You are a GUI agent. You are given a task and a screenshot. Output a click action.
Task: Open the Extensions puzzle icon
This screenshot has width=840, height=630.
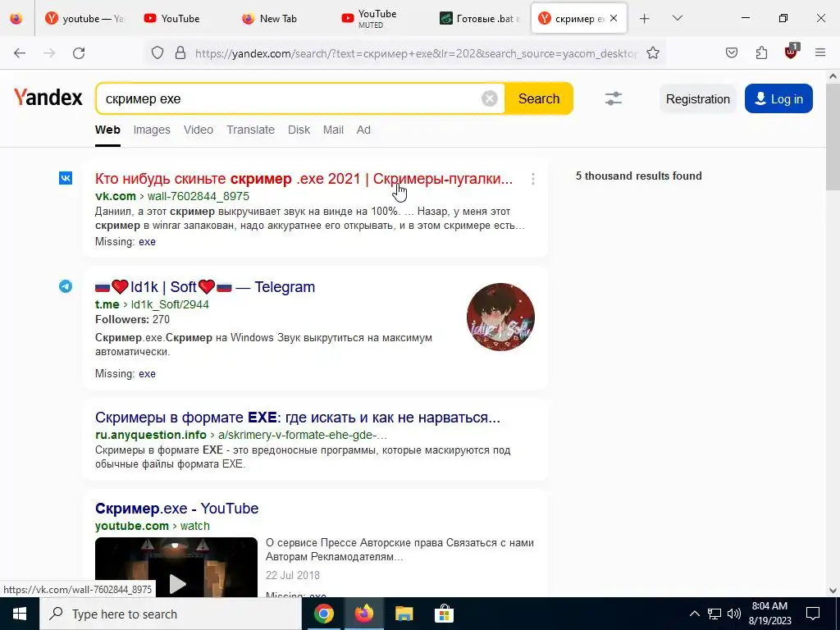tap(761, 53)
